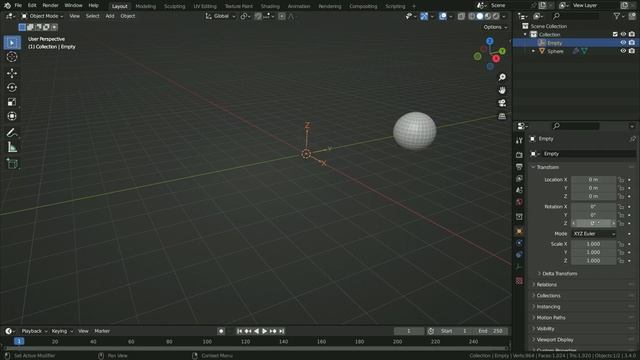Expand the Instancing panel
Screen dimensions: 640x360
coord(548,307)
